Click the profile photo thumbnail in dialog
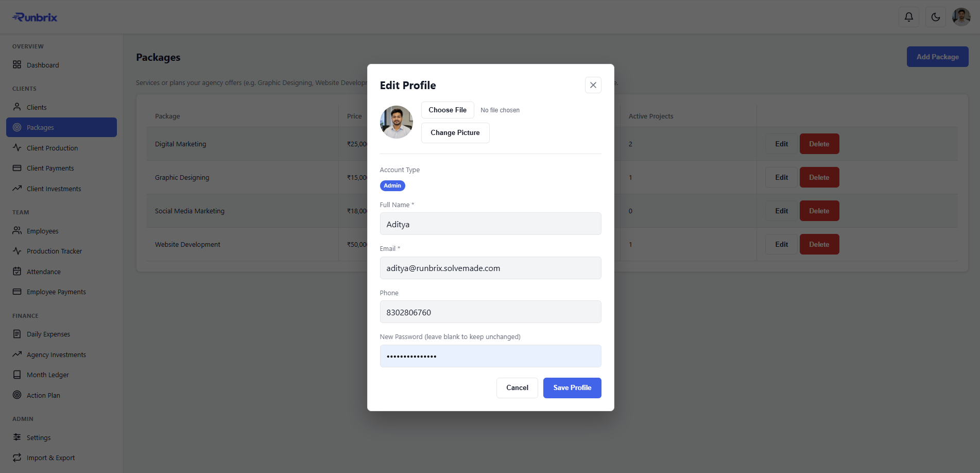Viewport: 980px width, 473px height. point(397,122)
